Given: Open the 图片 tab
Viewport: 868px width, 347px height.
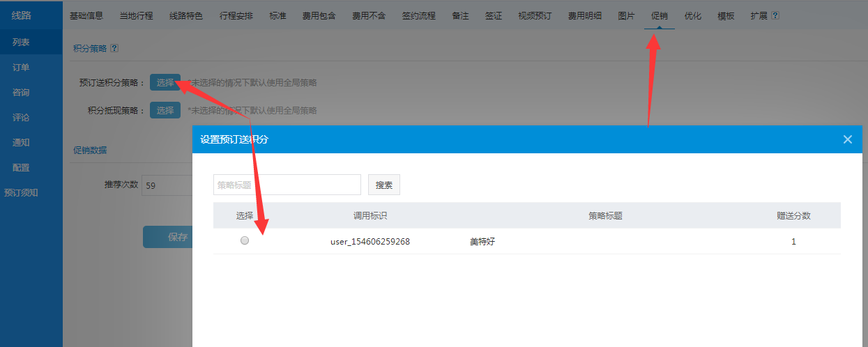Looking at the screenshot, I should point(626,15).
